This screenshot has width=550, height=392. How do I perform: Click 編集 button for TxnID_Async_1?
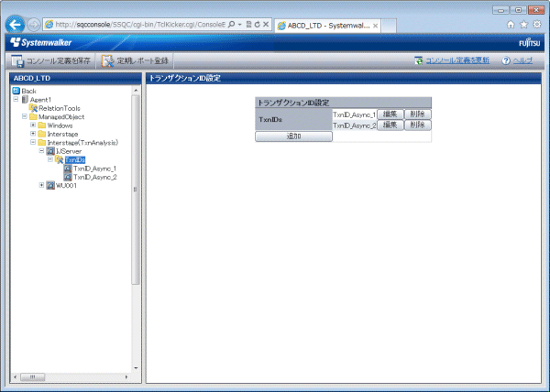point(390,114)
